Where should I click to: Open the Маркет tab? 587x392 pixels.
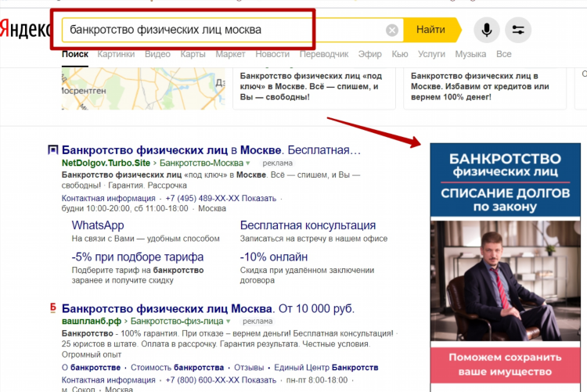tap(230, 54)
